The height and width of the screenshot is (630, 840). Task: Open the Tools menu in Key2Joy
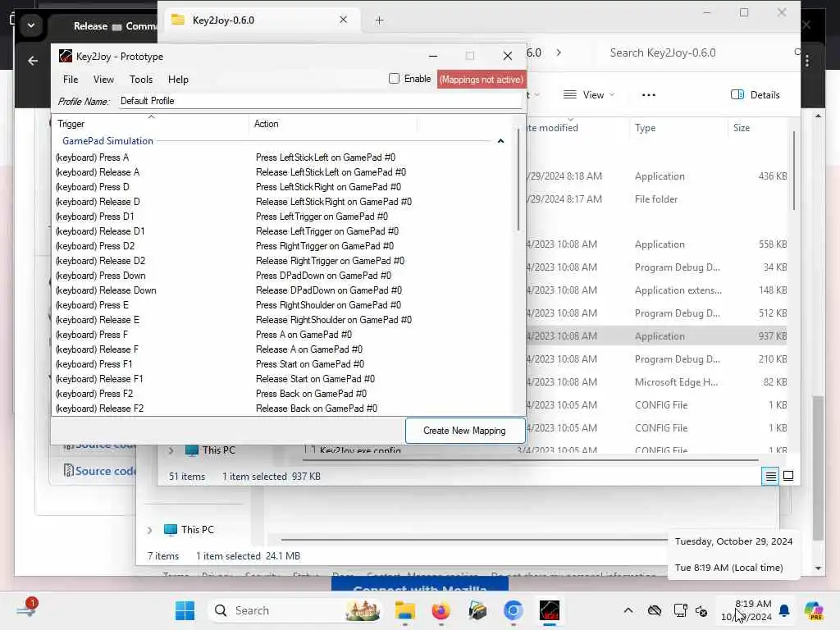(141, 80)
